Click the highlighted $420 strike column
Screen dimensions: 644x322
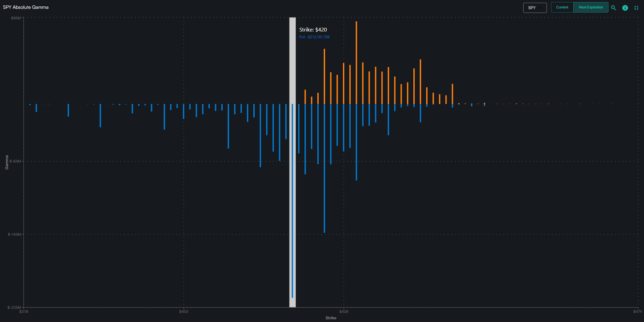[292, 163]
